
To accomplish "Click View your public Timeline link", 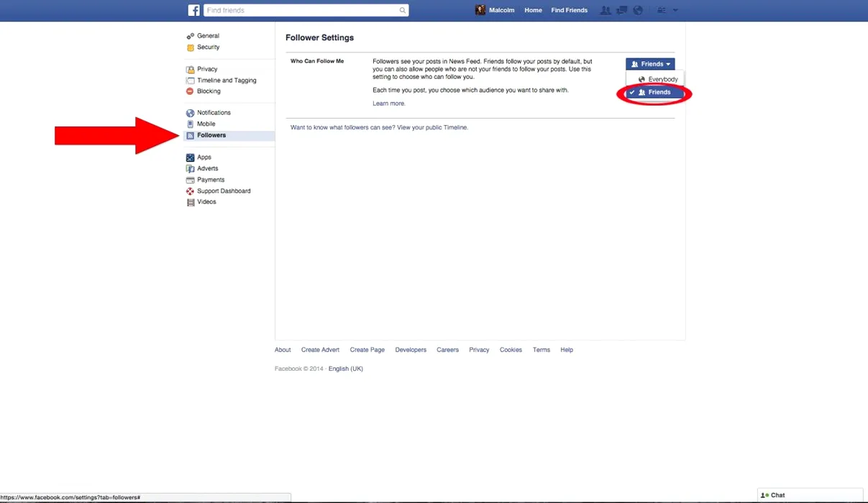I will pyautogui.click(x=432, y=127).
